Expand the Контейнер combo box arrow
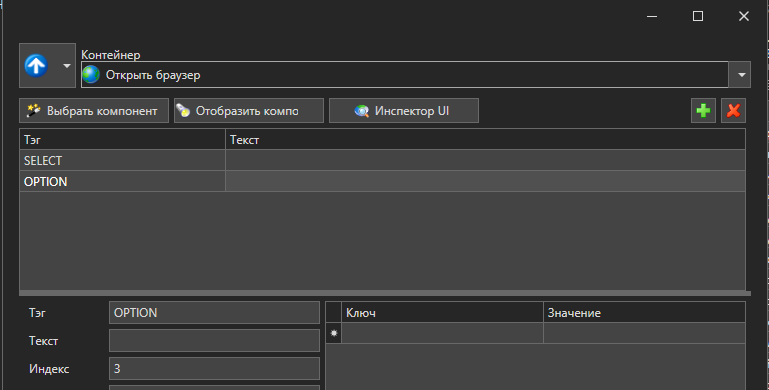The height and width of the screenshot is (390, 769). click(741, 75)
